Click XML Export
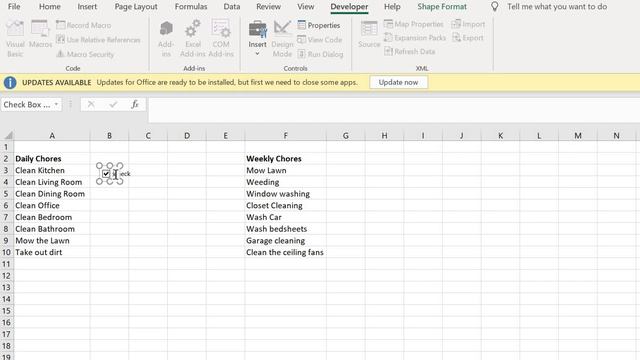This screenshot has height=360, width=640. coord(468,38)
